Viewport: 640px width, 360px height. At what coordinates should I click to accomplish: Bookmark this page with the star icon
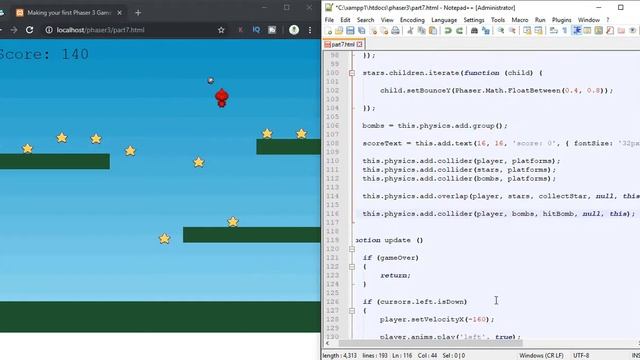pyautogui.click(x=221, y=30)
